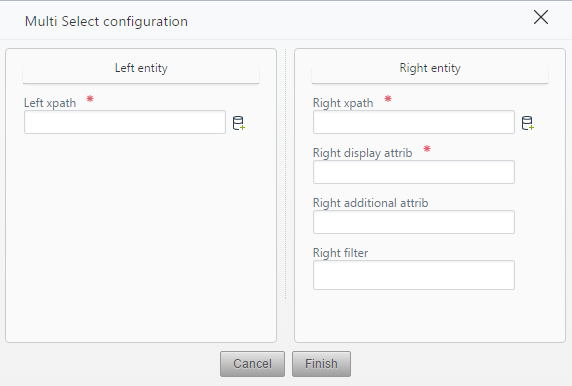Image resolution: width=572 pixels, height=386 pixels.
Task: Confirm settings with the Finish button
Action: pyautogui.click(x=321, y=364)
